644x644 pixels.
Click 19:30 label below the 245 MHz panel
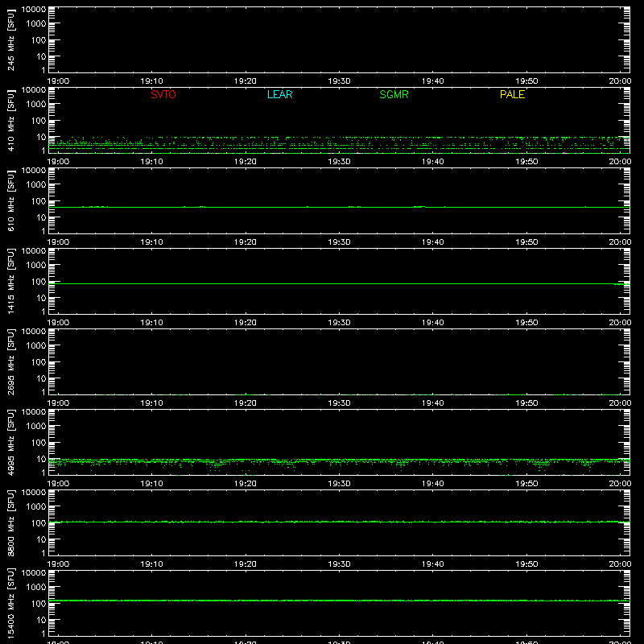coord(339,81)
